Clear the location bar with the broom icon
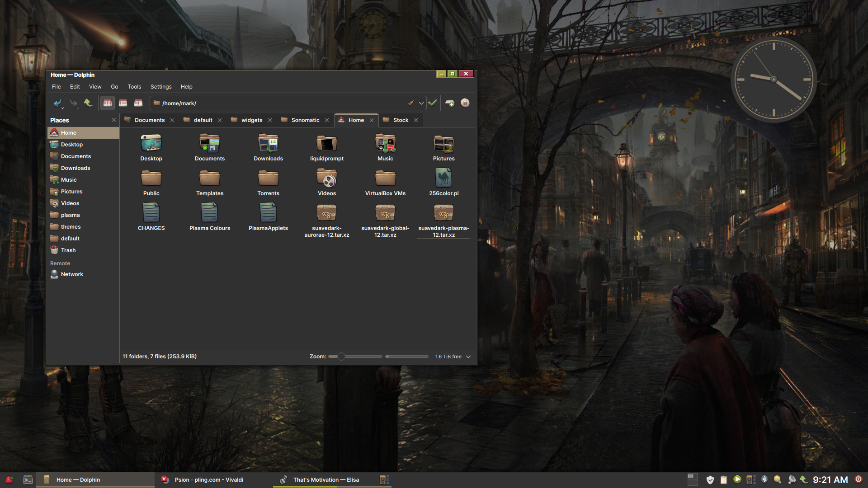The width and height of the screenshot is (868, 488). tap(411, 103)
